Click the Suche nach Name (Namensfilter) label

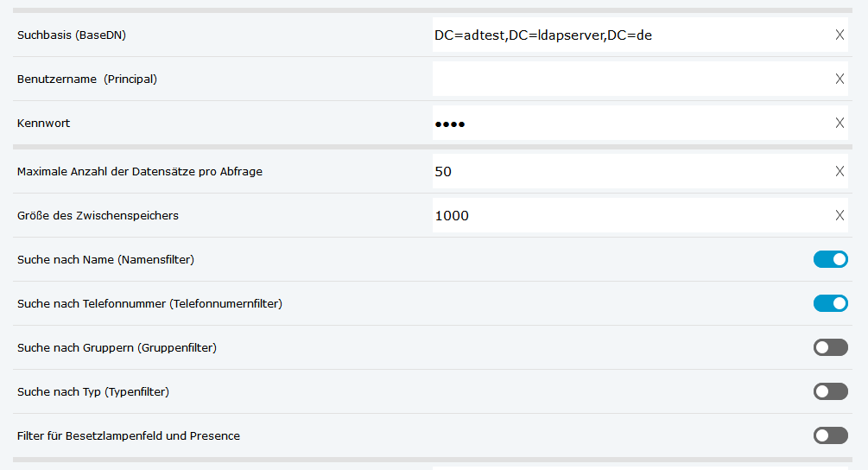[x=105, y=259]
